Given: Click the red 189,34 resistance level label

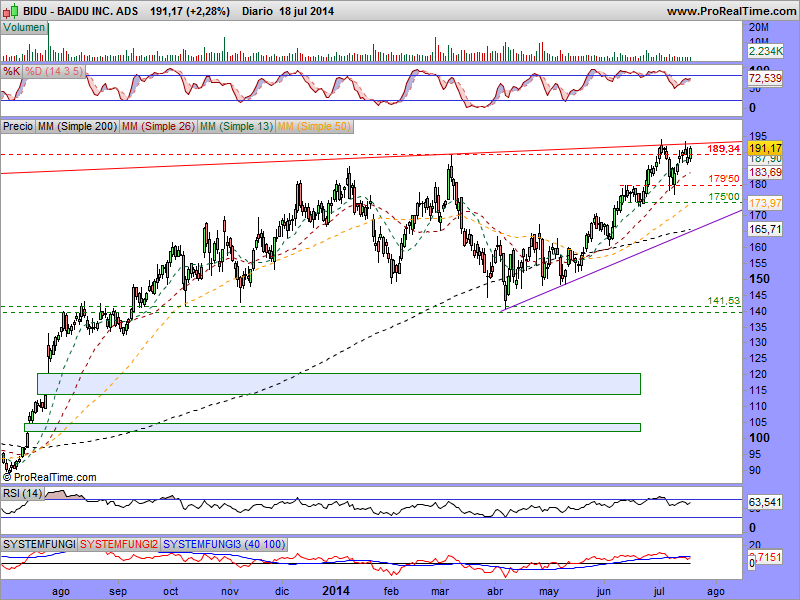Looking at the screenshot, I should point(723,148).
